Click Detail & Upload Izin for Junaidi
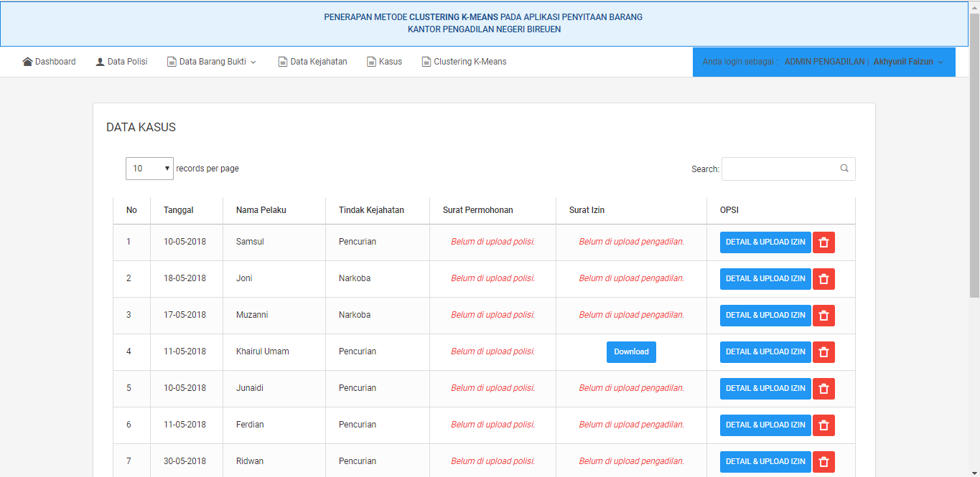The width and height of the screenshot is (980, 477). [x=765, y=389]
